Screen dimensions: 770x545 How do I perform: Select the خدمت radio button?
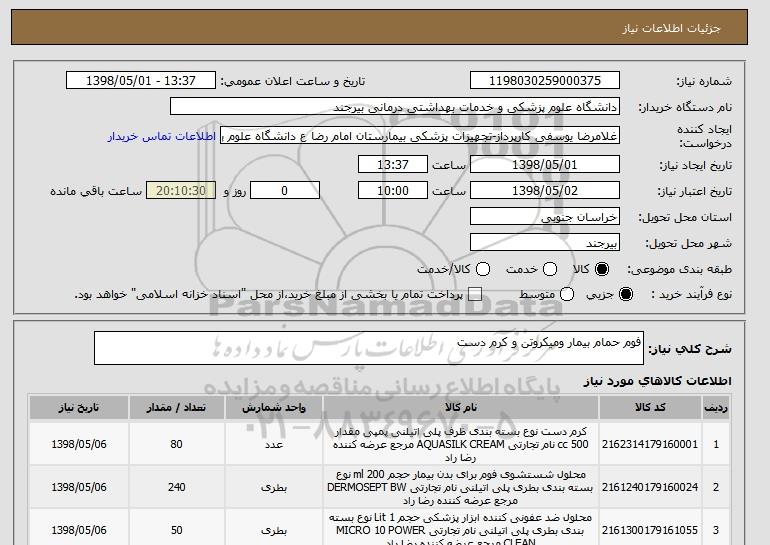(x=550, y=269)
